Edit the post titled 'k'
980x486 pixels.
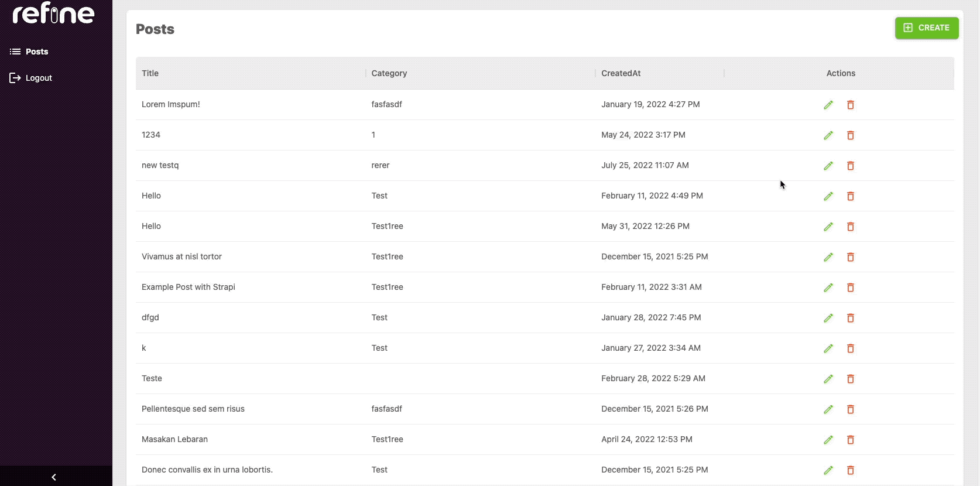click(828, 348)
